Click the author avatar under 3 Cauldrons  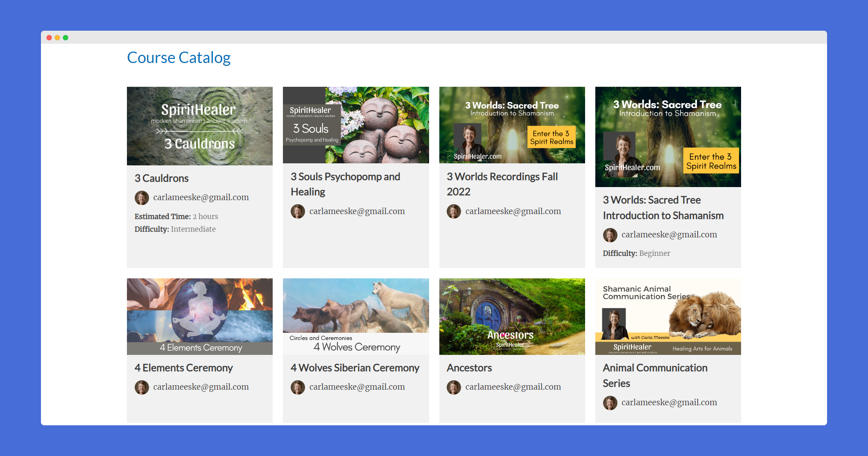tap(142, 198)
